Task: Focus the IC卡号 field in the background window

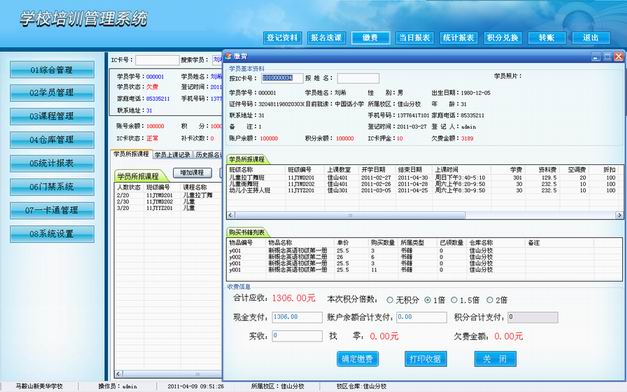Action: pos(157,60)
